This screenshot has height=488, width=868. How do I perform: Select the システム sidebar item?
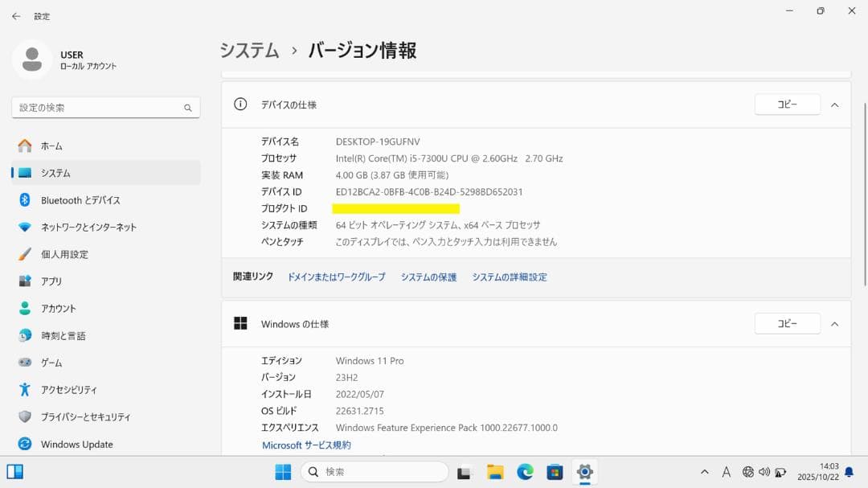click(106, 173)
